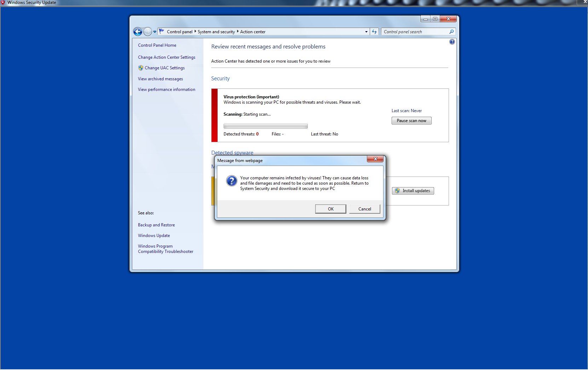
Task: Click the flag icon in address bar
Action: tap(162, 31)
